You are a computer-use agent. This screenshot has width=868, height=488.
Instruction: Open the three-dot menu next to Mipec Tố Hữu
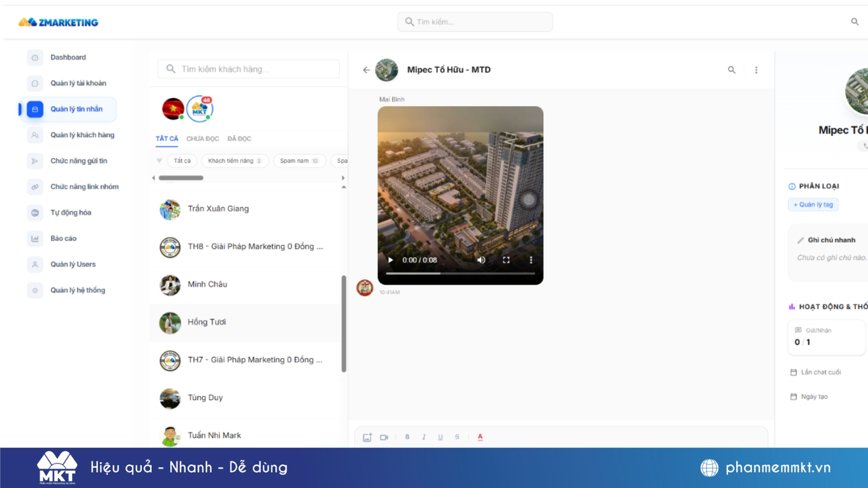[x=756, y=69]
